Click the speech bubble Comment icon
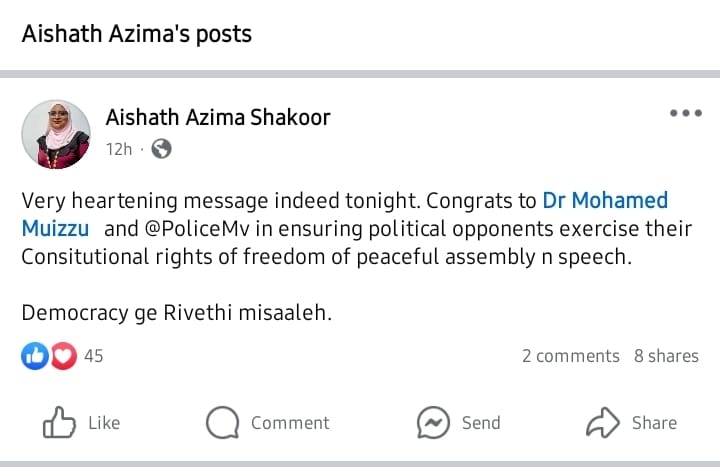The width and height of the screenshot is (720, 467). pos(222,423)
